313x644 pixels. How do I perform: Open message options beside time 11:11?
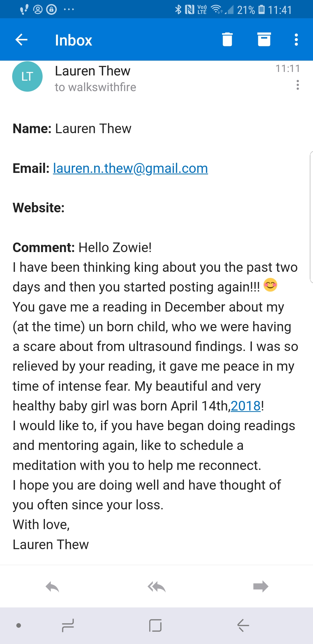coord(298,85)
